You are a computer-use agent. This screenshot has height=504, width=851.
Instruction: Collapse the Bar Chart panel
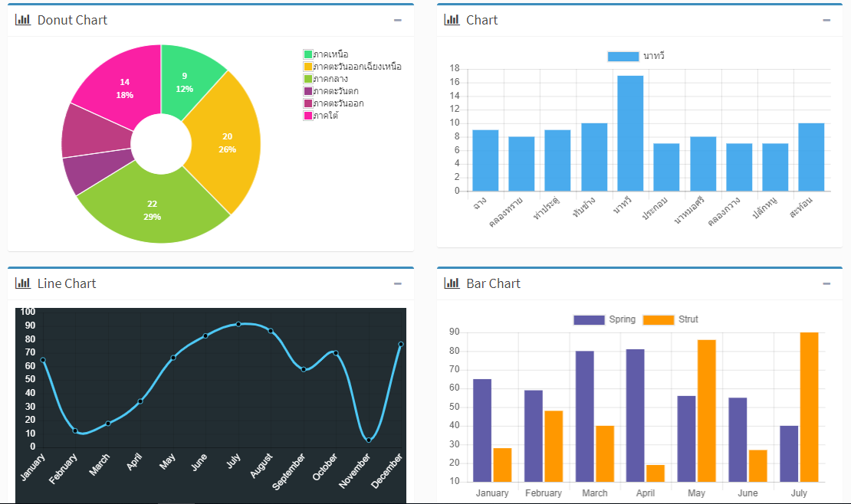[828, 283]
